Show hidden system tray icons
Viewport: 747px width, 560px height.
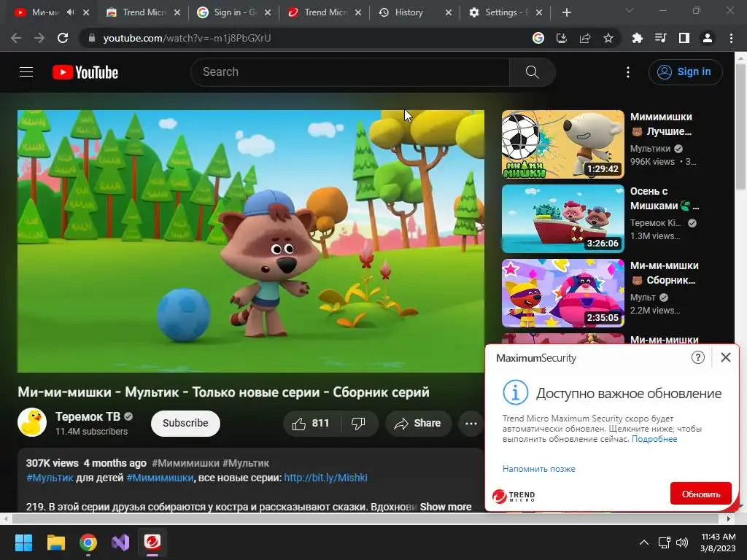[x=643, y=542]
